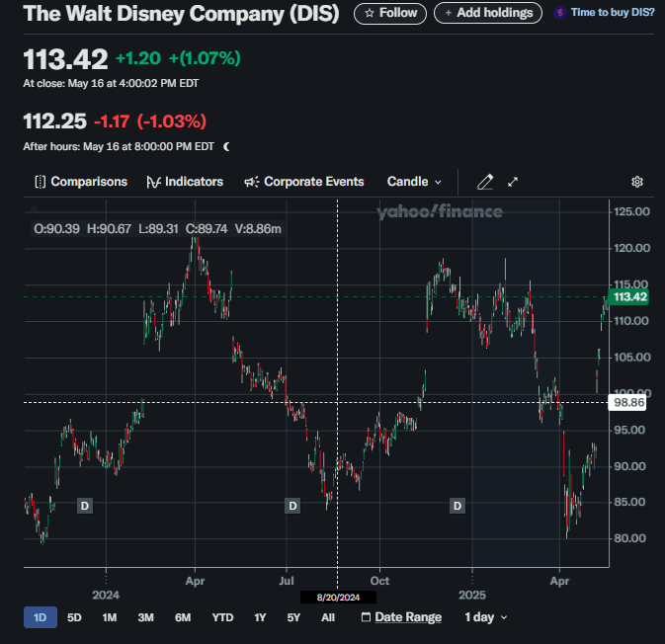Click the -1.17 (-1.03%) after-hours change
Image resolution: width=665 pixels, height=644 pixels.
150,121
